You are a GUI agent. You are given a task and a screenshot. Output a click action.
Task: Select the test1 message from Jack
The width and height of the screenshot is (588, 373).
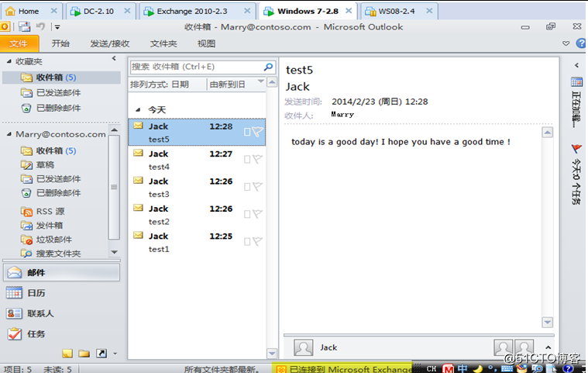click(x=197, y=242)
